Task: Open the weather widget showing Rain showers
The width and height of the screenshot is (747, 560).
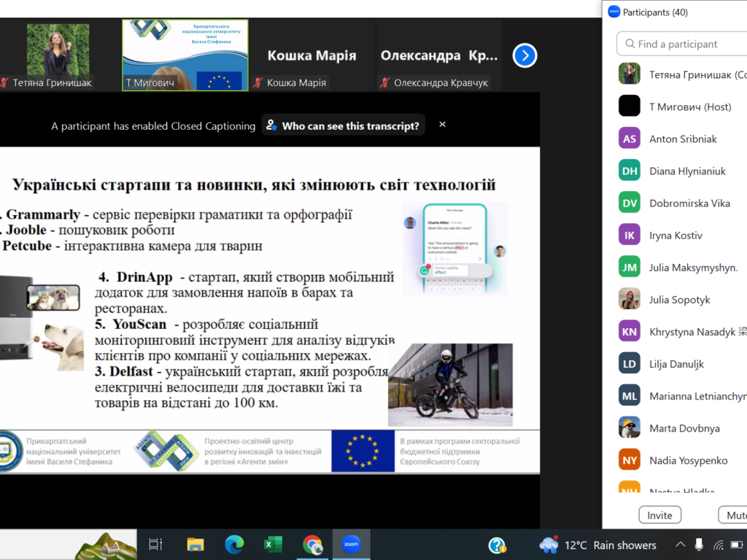Action: click(597, 545)
